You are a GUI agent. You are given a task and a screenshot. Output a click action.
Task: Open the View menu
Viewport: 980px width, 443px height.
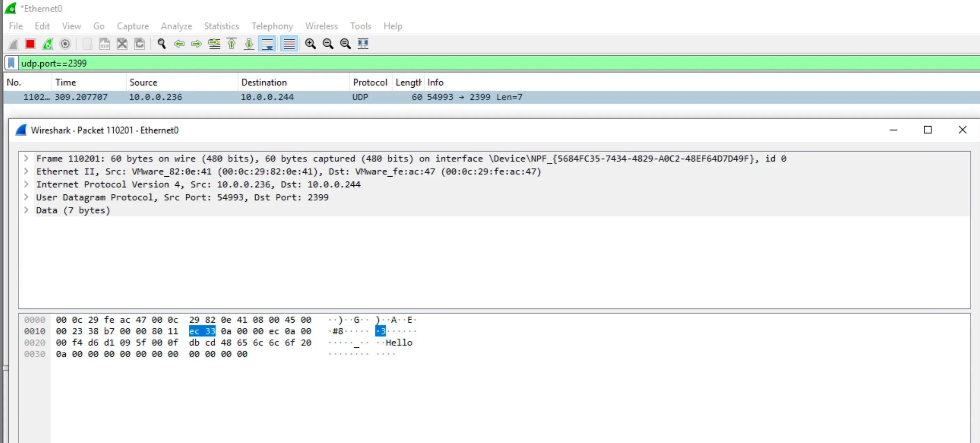[x=72, y=26]
